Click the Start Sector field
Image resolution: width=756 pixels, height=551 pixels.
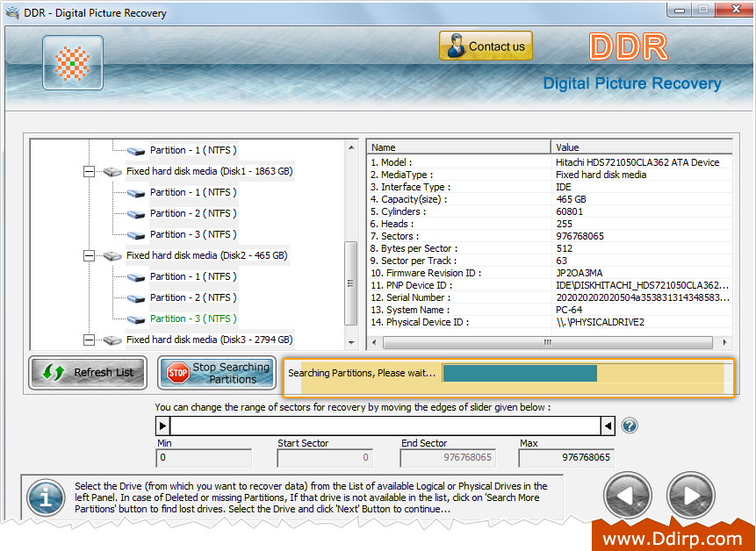[325, 458]
